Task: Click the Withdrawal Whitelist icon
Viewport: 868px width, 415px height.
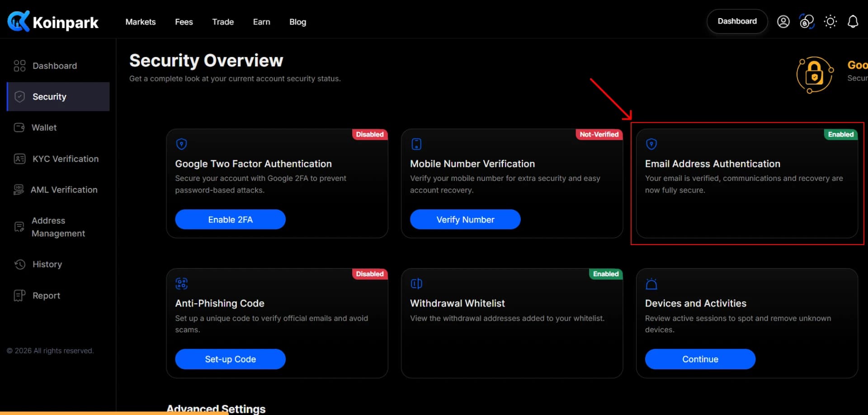Action: click(416, 283)
